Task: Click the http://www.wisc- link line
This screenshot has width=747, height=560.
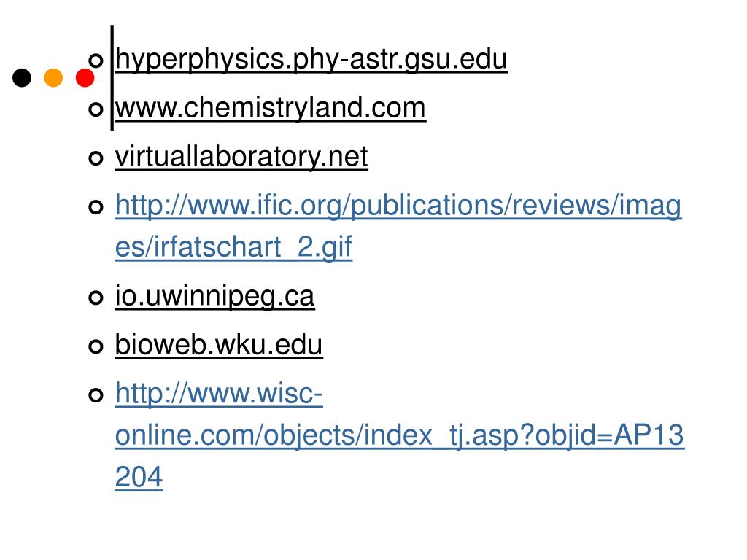Action: 219,394
